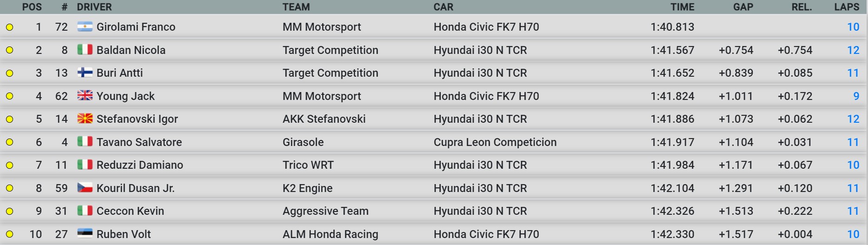Select driver name Reduzzi Damiano
Viewport: 868px width, 245px height.
pyautogui.click(x=140, y=165)
